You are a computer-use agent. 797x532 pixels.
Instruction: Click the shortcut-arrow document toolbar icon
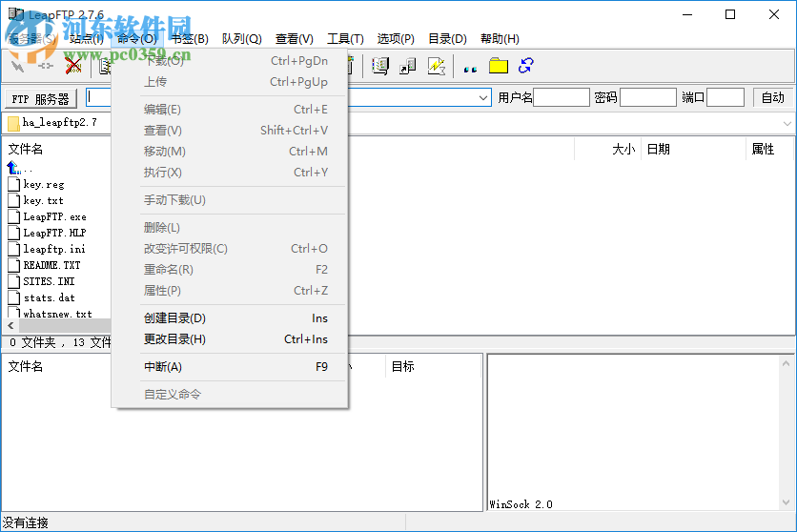click(x=408, y=66)
